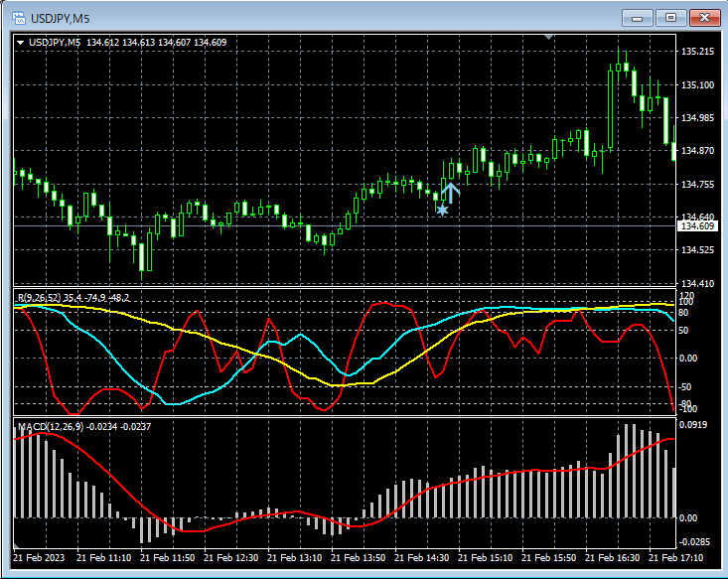Viewport: 728px width, 579px height.
Task: Close the USDJPY,M5 chart window
Action: pyautogui.click(x=705, y=17)
